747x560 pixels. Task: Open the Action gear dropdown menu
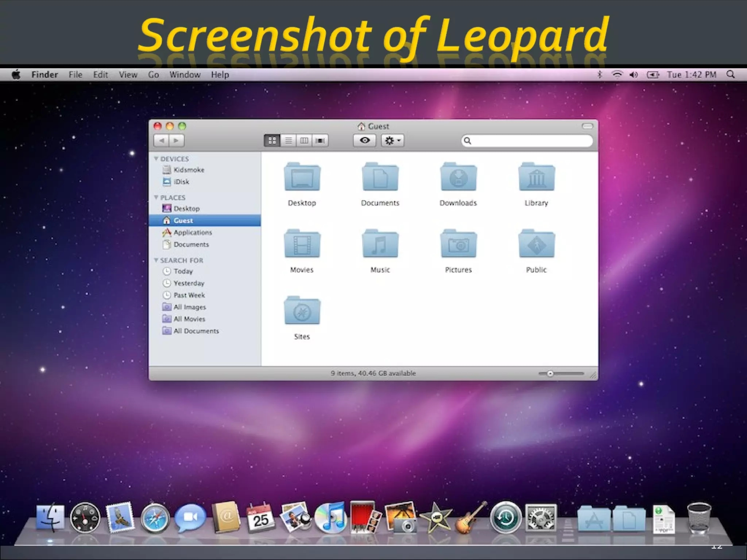pos(392,140)
